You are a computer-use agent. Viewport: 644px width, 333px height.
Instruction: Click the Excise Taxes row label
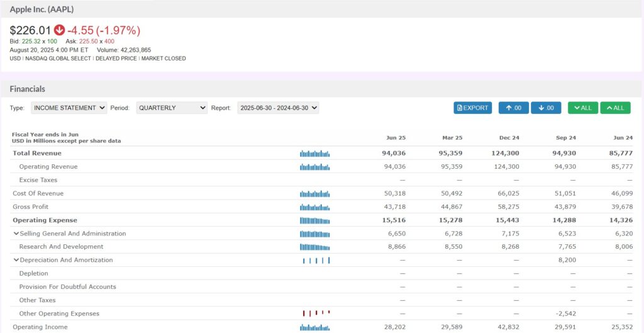(38, 180)
